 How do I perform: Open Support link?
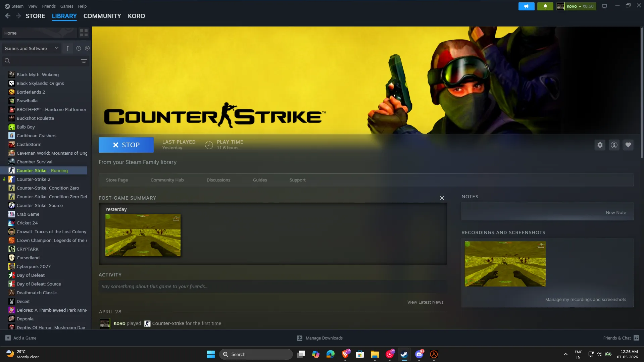tap(297, 180)
